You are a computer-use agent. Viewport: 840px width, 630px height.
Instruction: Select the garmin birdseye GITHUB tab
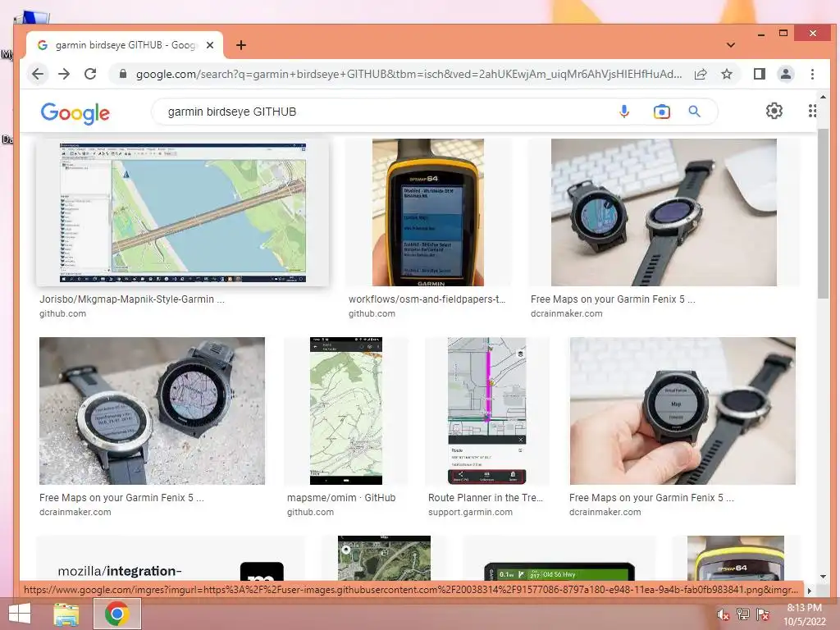pos(125,45)
